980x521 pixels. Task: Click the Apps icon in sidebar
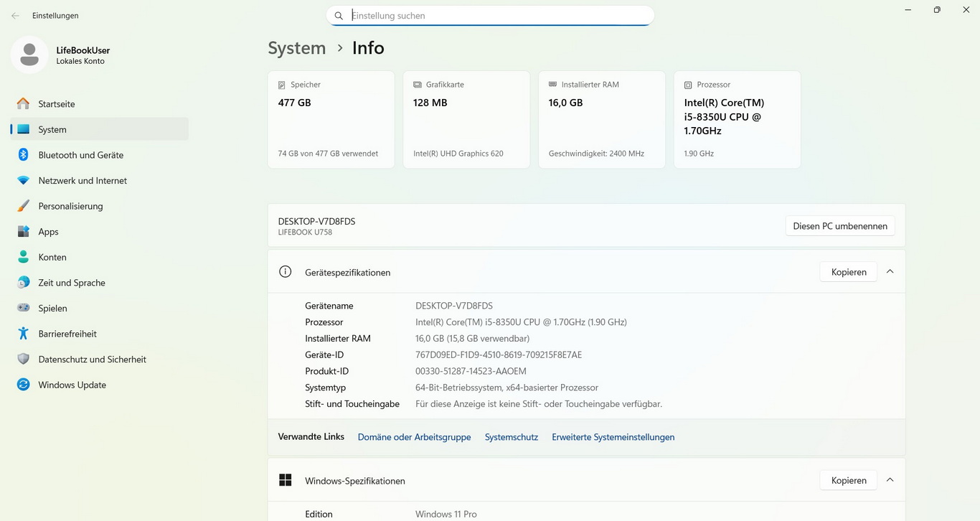tap(24, 232)
